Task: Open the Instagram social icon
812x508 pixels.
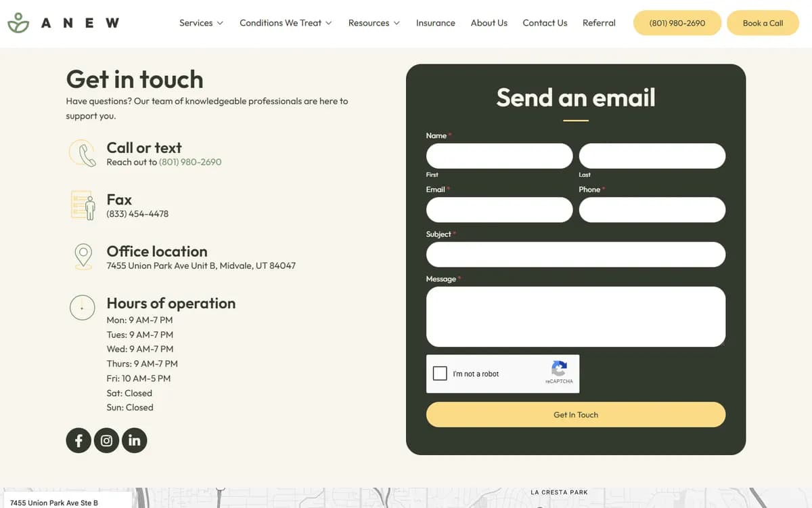Action: (106, 440)
